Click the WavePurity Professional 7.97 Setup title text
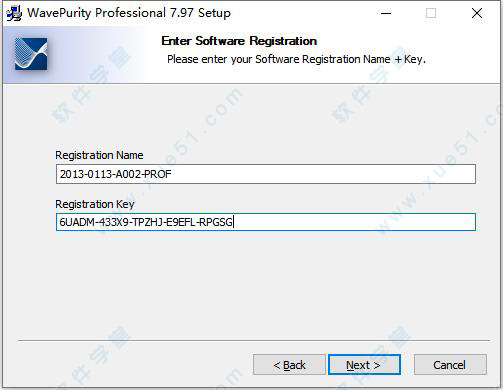This screenshot has width=503, height=390. 129,13
